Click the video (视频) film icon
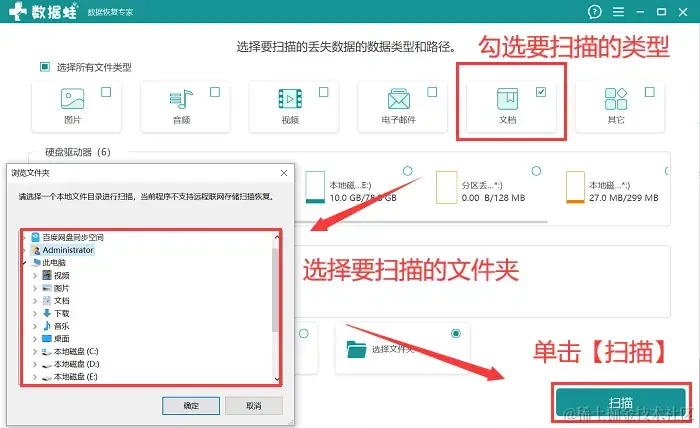Screen dimensions: 700x428 pyautogui.click(x=290, y=99)
